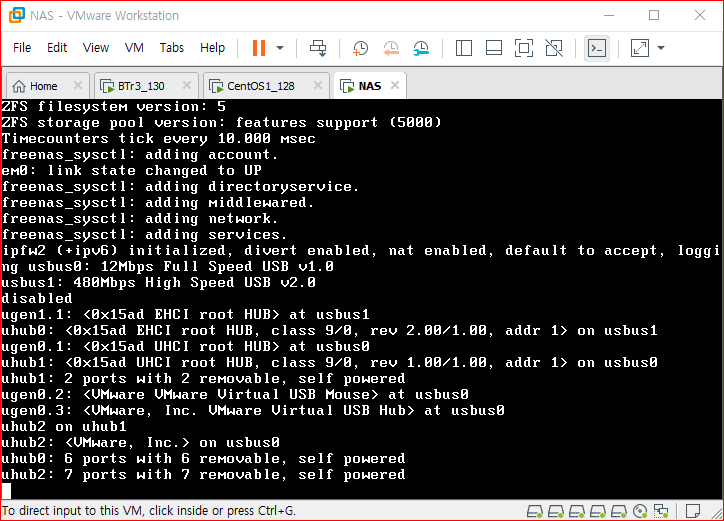
Task: Take a snapshot of this virtual machine
Action: pos(360,48)
